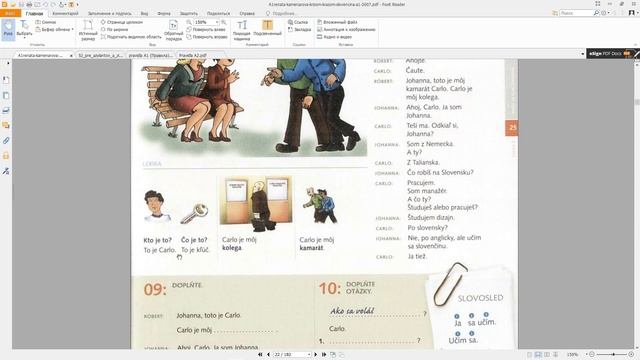Switch to the pravidla A1 (Правила) document tab
Viewport: 640px width, 360px height.
(150, 55)
